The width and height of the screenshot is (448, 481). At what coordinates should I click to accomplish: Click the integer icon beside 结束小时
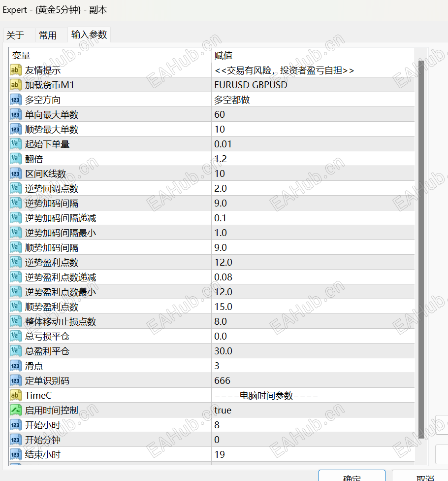[16, 454]
